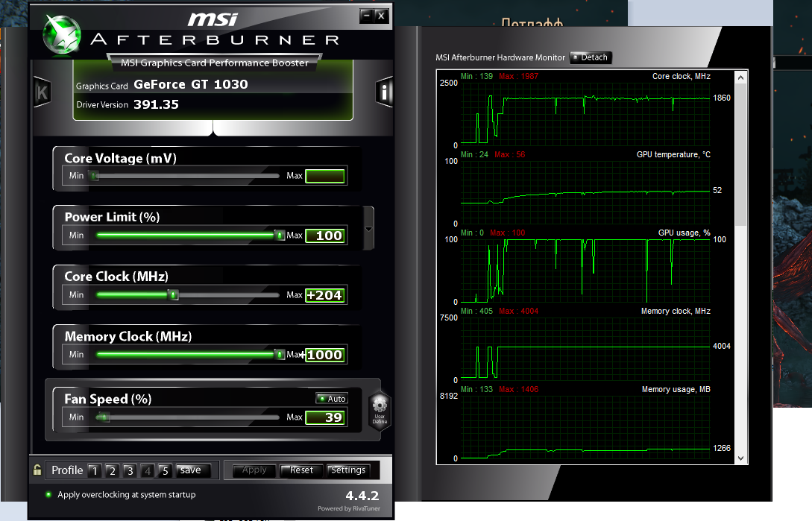Open the fan User Define gear icon
The image size is (812, 521).
point(380,409)
